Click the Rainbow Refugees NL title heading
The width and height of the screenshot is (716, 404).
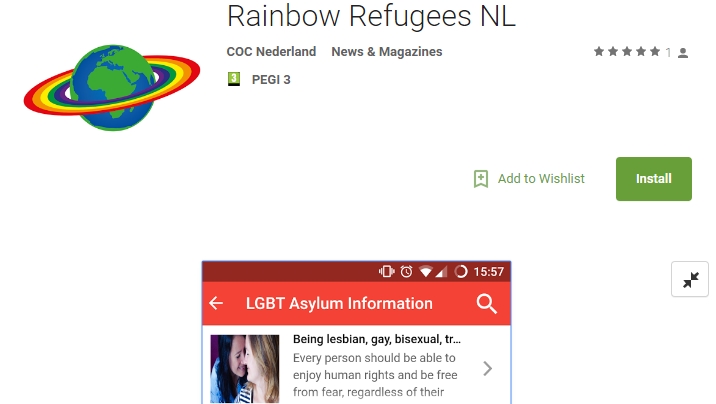point(371,16)
